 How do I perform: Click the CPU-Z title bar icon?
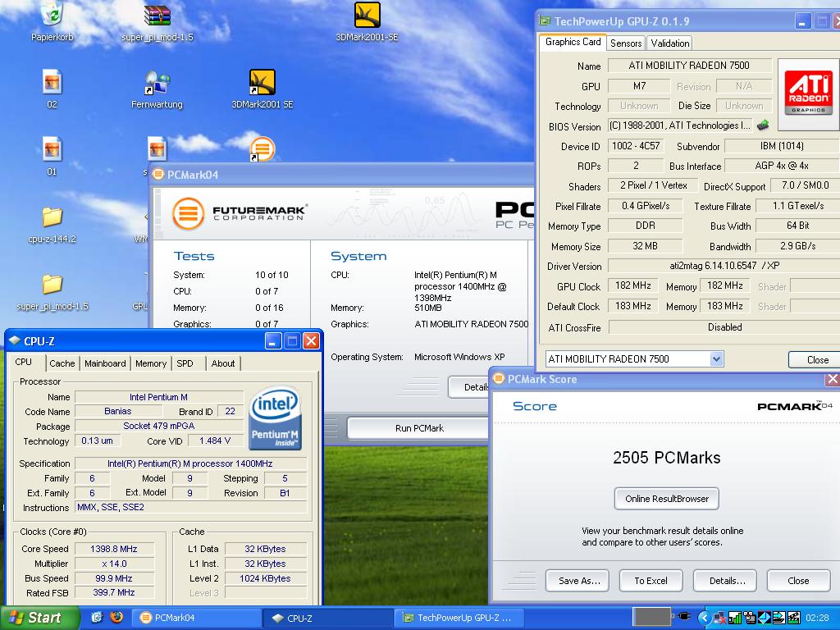click(15, 340)
